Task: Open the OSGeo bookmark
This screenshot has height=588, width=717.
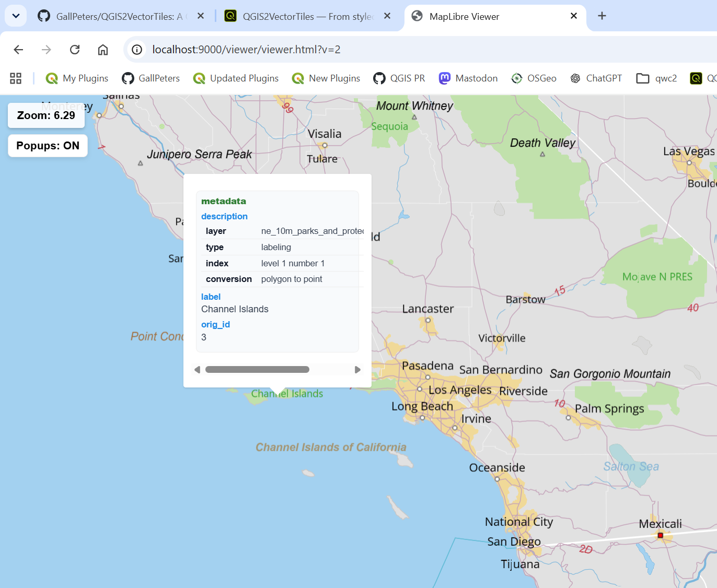Action: (x=534, y=78)
